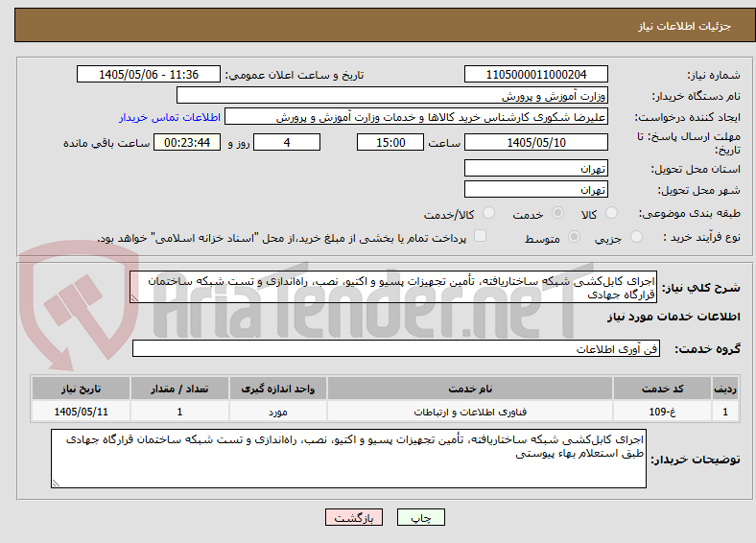Click the شماره نیاز field 1105000011000204
This screenshot has width=756, height=543.
point(535,74)
